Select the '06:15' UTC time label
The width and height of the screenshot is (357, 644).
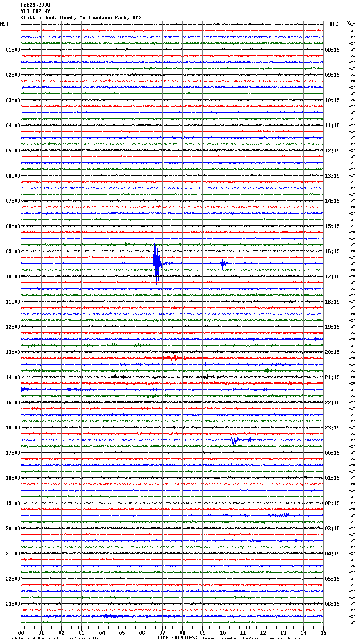(x=332, y=604)
